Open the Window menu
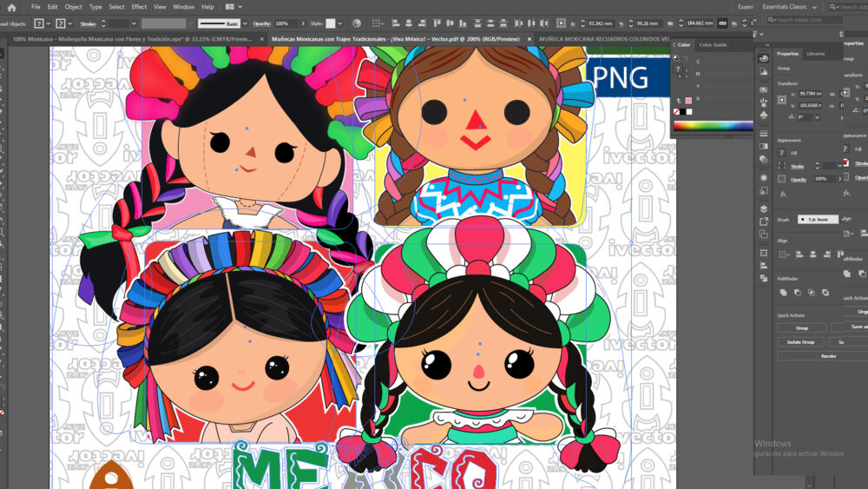 pos(183,7)
